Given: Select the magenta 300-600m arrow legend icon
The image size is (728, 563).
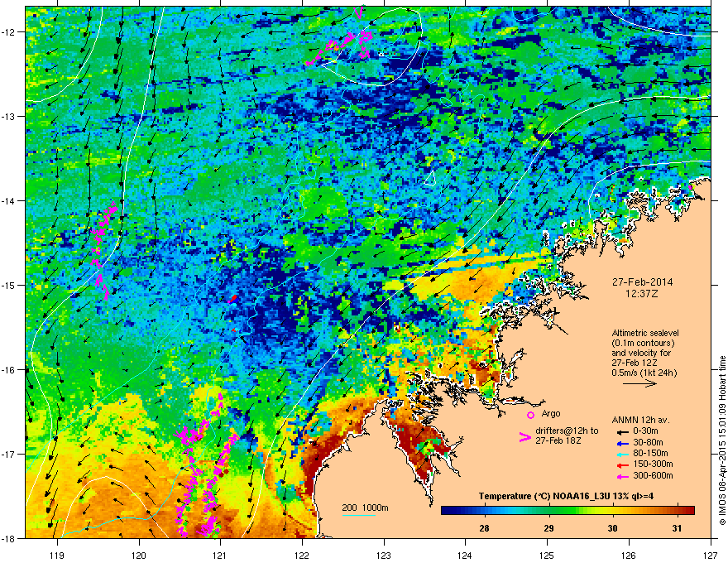Looking at the screenshot, I should [622, 476].
